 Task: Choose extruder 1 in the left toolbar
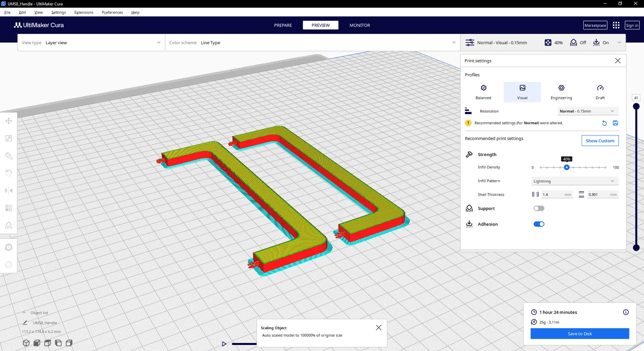(x=8, y=247)
